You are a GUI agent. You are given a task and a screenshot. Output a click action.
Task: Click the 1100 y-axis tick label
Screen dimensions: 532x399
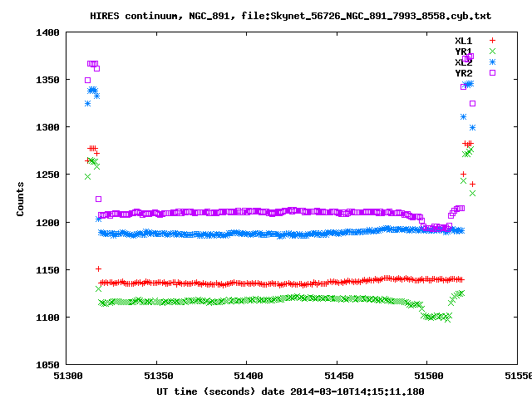tap(47, 318)
